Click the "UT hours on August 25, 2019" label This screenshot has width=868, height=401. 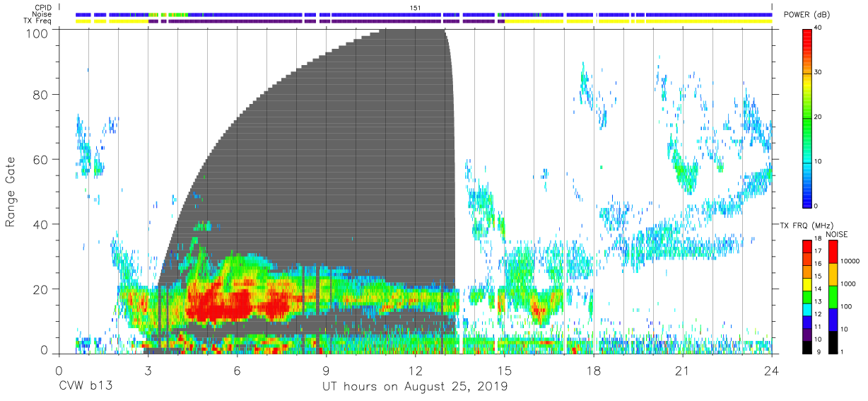tap(415, 387)
